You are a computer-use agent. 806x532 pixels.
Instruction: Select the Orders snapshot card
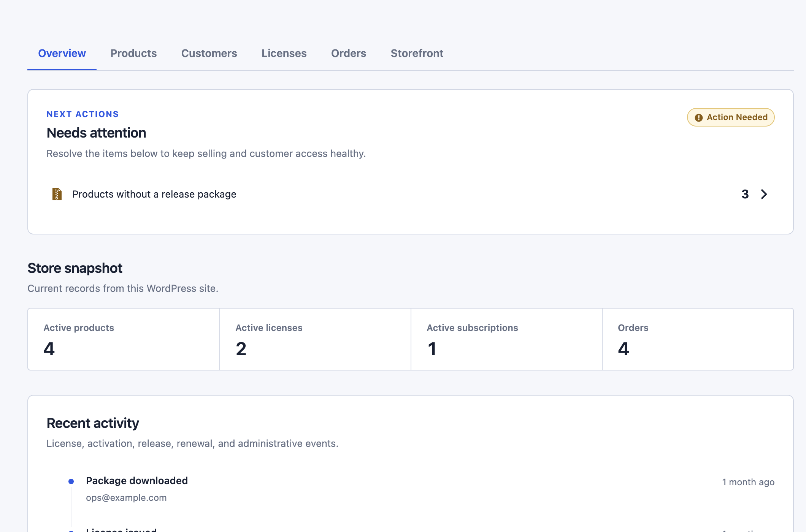(698, 339)
